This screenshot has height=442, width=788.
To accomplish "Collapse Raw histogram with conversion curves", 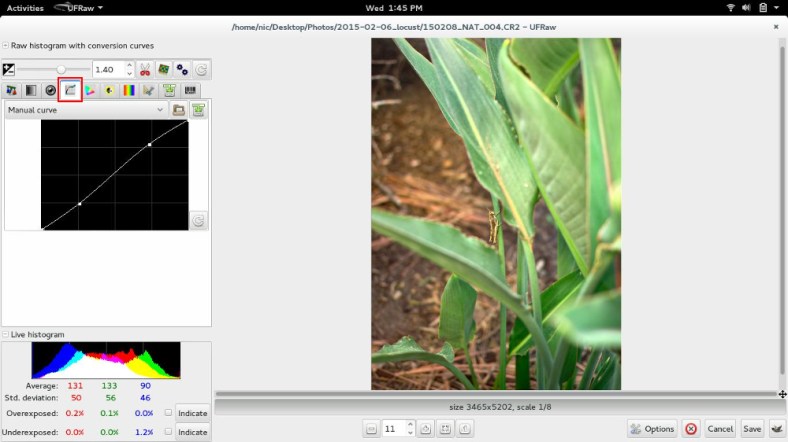I will pyautogui.click(x=6, y=45).
